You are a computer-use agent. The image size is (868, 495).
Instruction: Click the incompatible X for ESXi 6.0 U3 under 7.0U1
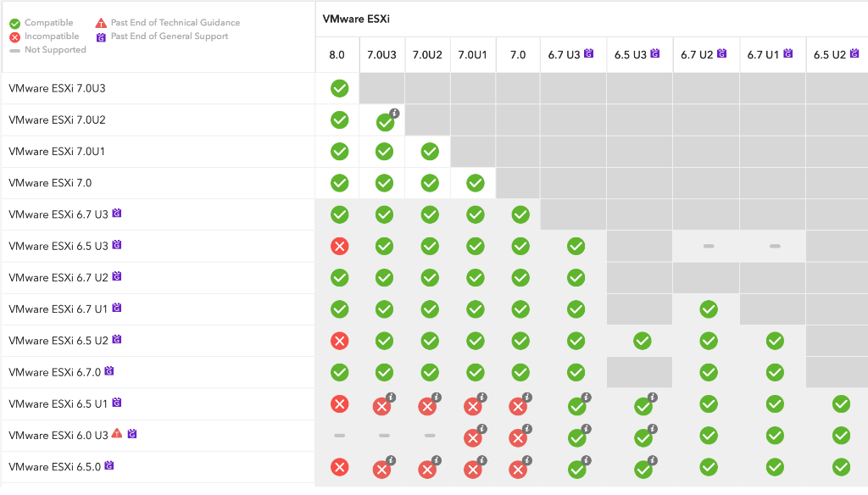(x=473, y=438)
